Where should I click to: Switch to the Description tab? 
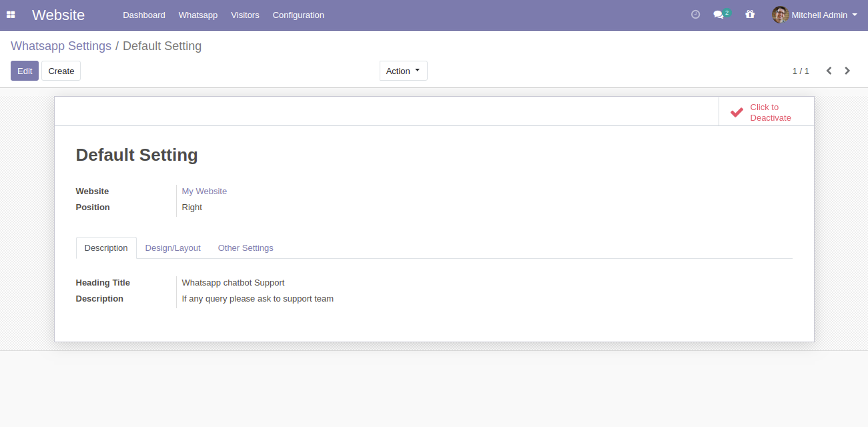(106, 248)
